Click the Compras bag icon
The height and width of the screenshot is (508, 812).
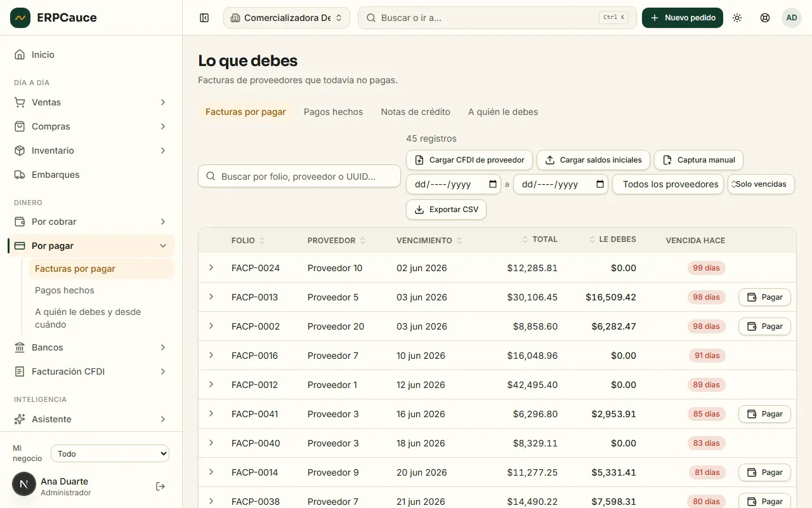pyautogui.click(x=20, y=126)
